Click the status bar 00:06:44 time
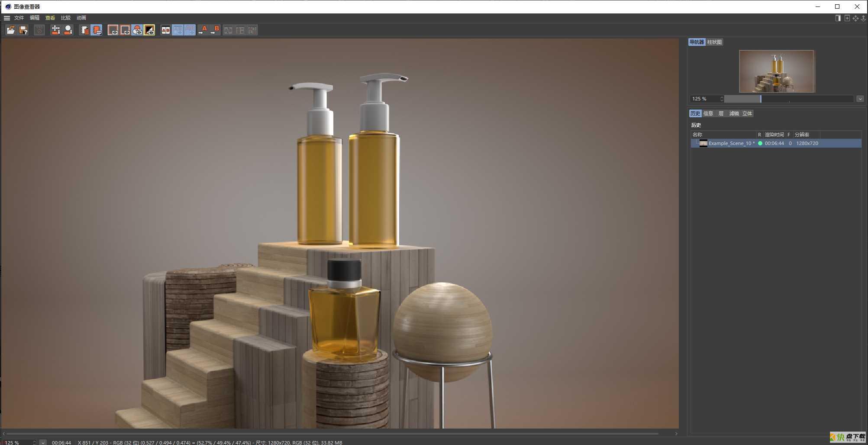Screen dimensions: 868x445 pyautogui.click(x=61, y=442)
